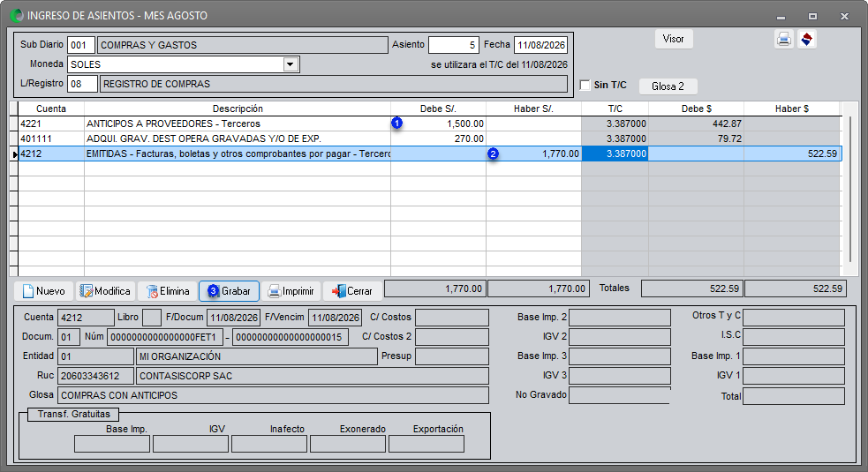Click the I.S.C field
The width and height of the screenshot is (868, 472).
pyautogui.click(x=794, y=337)
